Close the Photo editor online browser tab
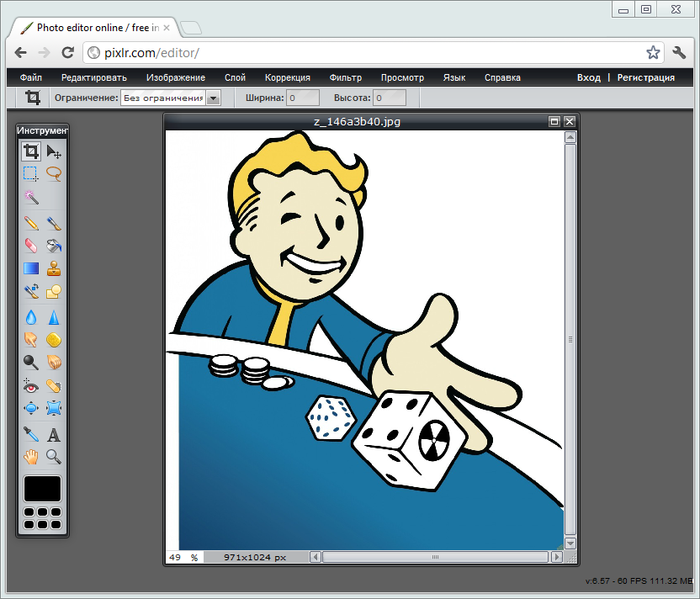700x599 pixels. click(x=167, y=28)
